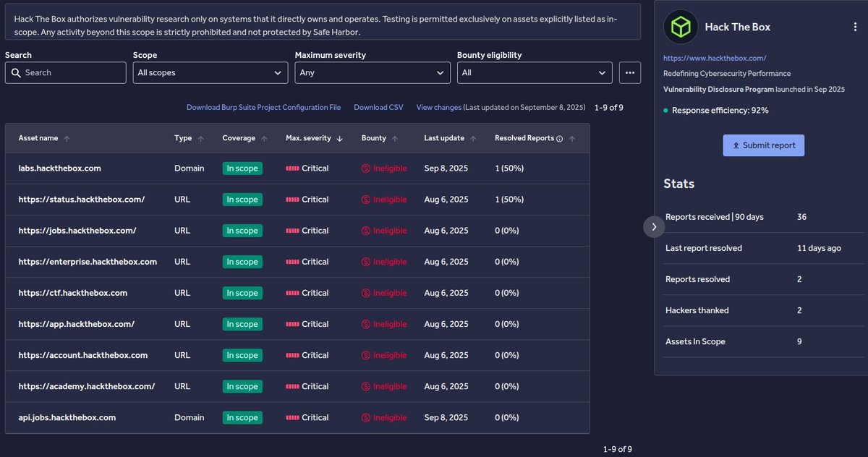Screen dimensions: 868x457
Task: Click the 1-9 of 9 count below the table
Action: point(618,449)
